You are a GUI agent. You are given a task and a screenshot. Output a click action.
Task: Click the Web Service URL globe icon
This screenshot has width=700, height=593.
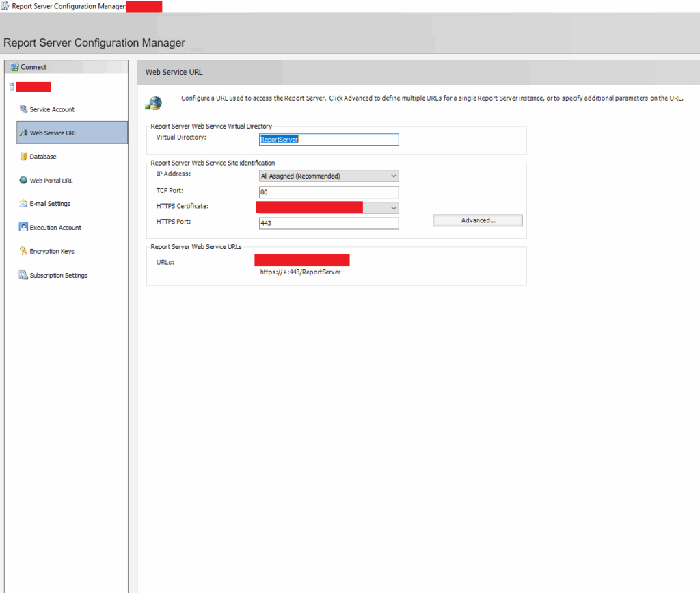point(24,133)
